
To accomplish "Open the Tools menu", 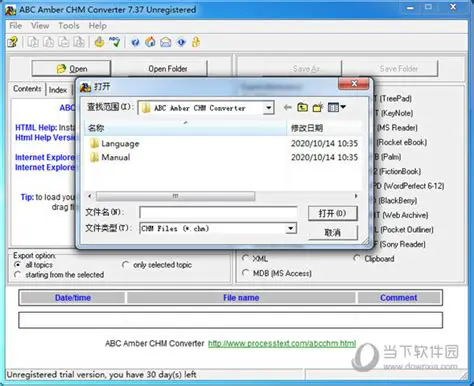I will tap(69, 26).
